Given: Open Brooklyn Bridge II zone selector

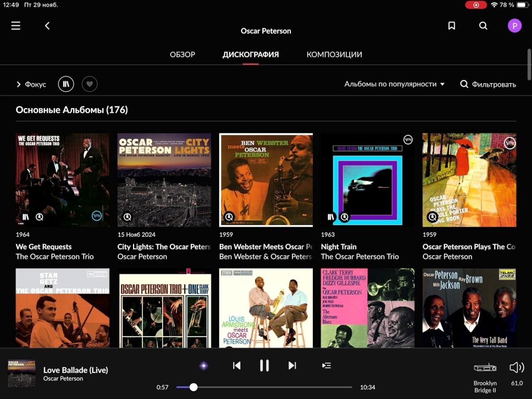Looking at the screenshot, I should 485,378.
